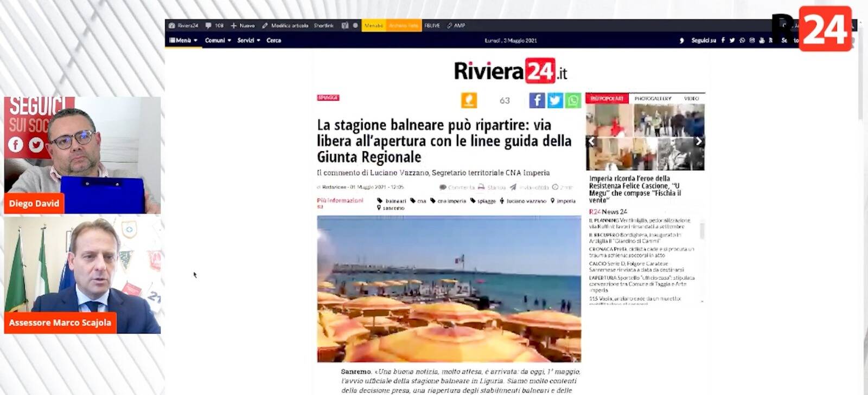
Task: Click the orange applause reaction icon
Action: (x=469, y=100)
